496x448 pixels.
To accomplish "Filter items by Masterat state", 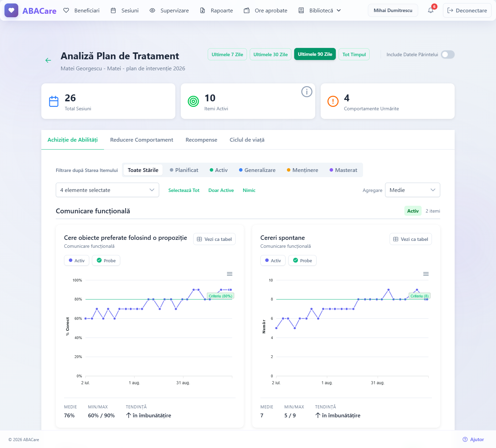I will click(343, 170).
